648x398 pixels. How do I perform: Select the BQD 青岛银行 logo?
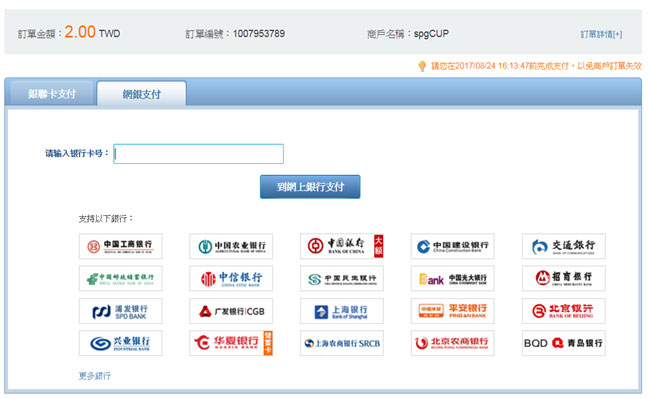point(564,343)
